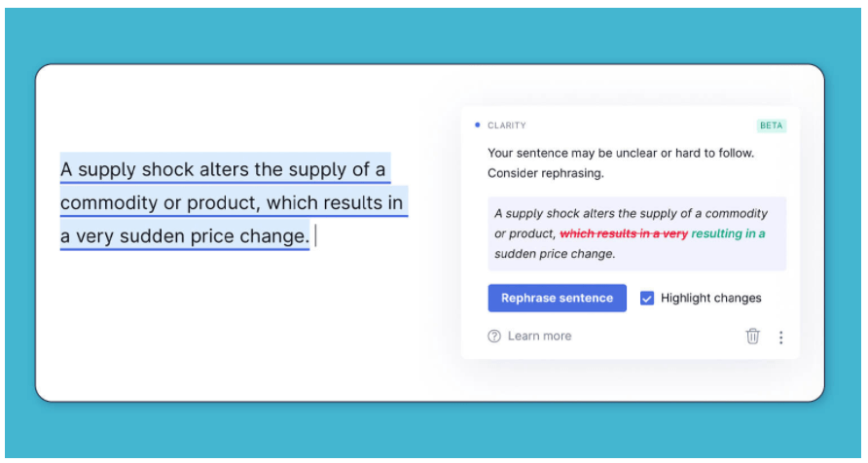
Task: Click red strikethrough text "which results in a very"
Action: tap(624, 233)
